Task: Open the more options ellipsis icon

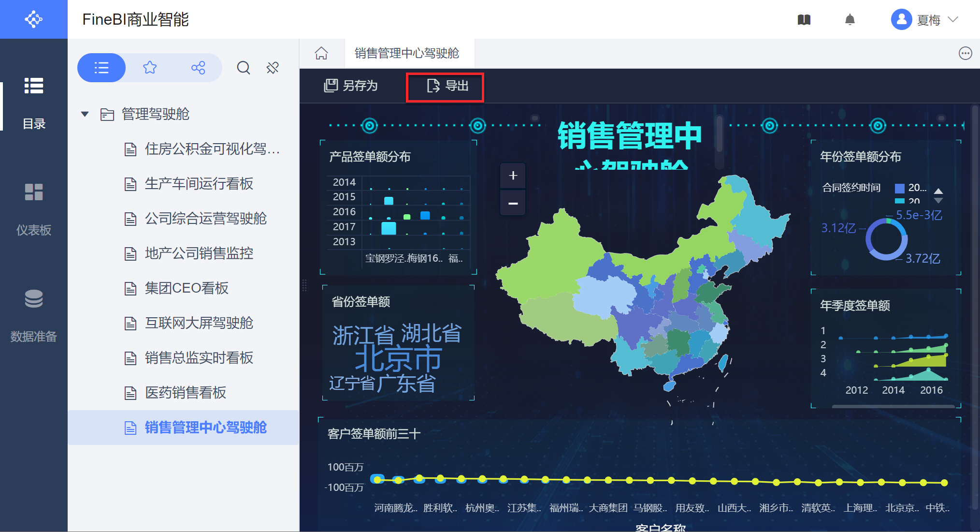Action: 965,53
